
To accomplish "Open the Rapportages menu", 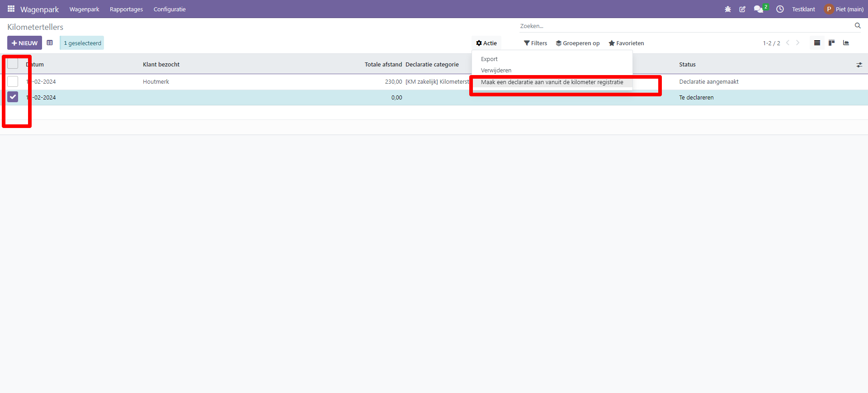I will [126, 9].
